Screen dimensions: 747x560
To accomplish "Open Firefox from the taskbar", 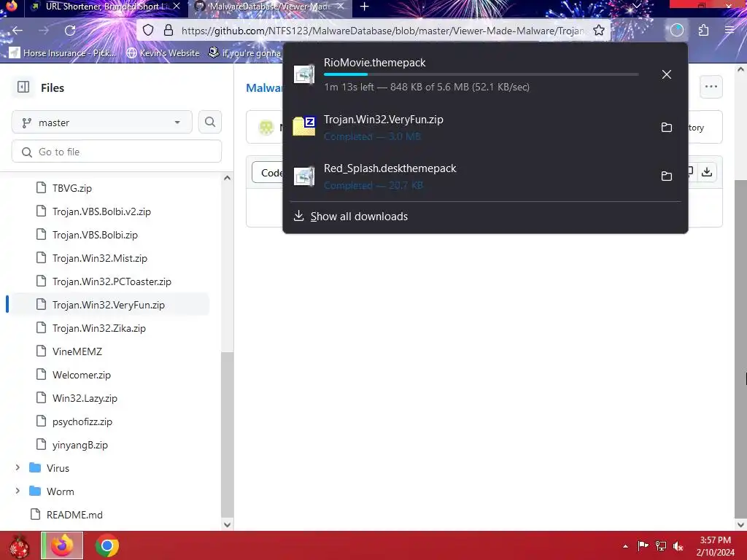I will tap(63, 545).
